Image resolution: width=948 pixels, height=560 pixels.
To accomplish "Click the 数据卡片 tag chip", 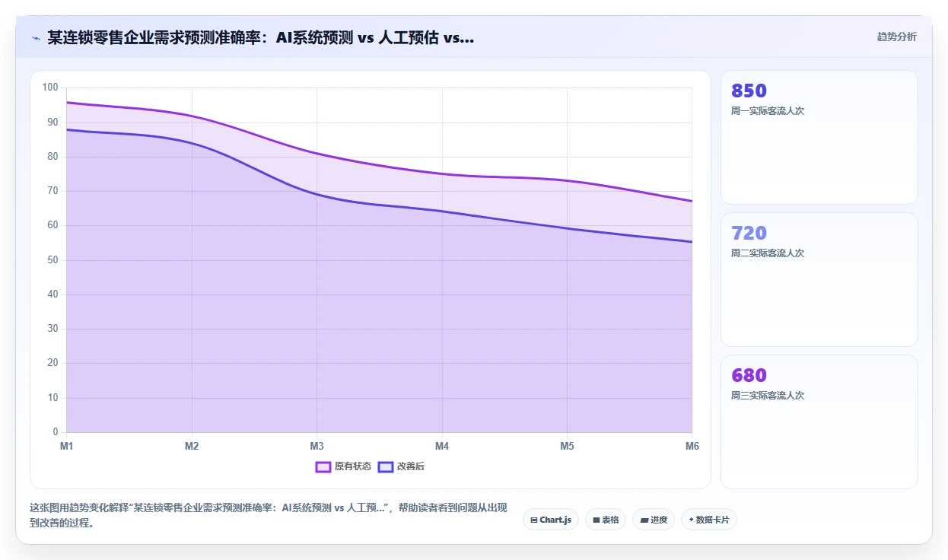I will click(x=709, y=520).
